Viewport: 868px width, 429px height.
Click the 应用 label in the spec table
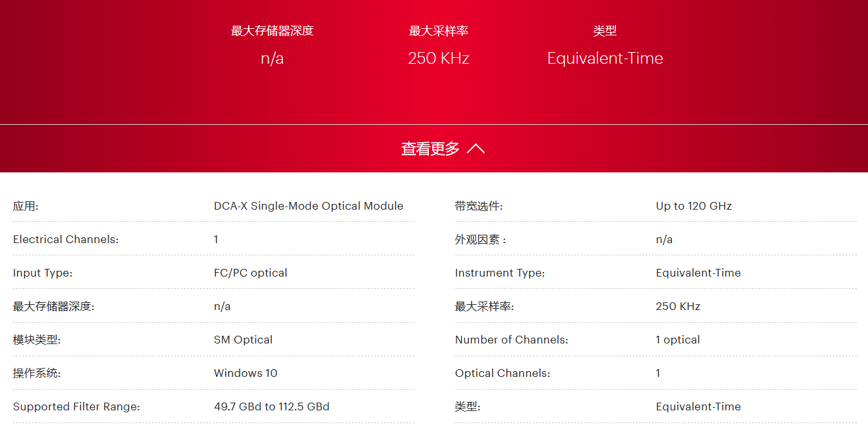point(26,206)
